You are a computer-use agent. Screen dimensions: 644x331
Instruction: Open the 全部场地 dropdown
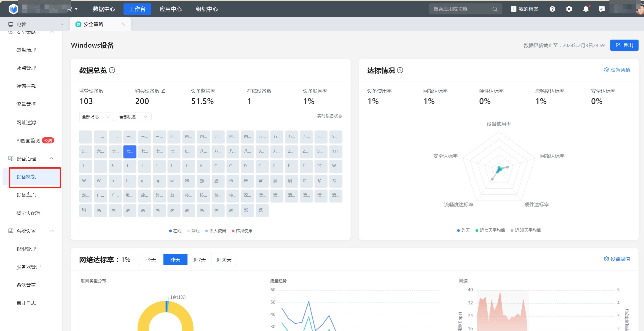coord(96,117)
